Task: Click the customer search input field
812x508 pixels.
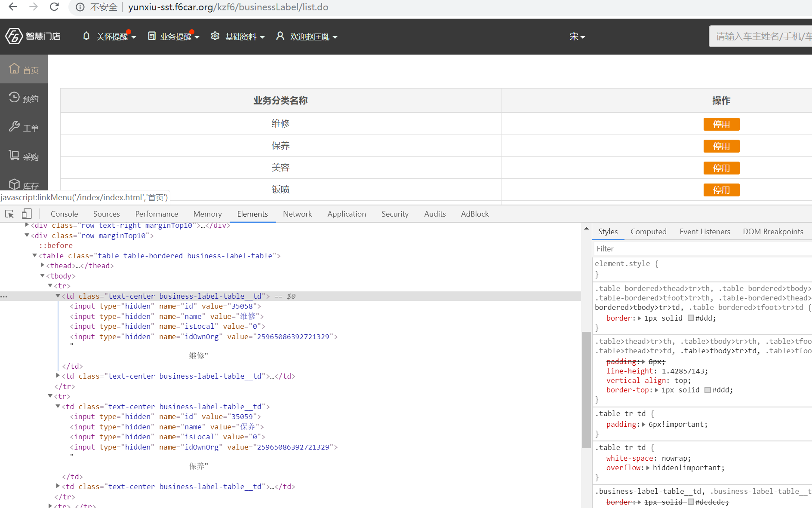Action: [x=760, y=37]
